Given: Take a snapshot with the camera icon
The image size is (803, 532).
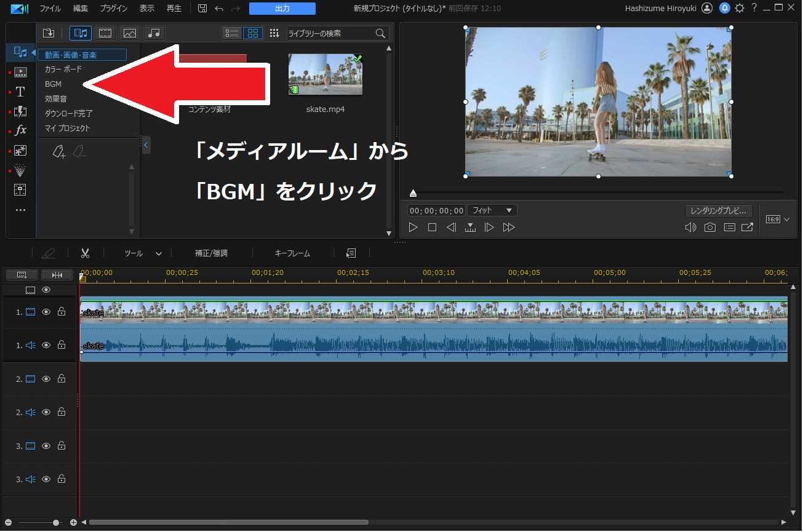Looking at the screenshot, I should pos(710,228).
